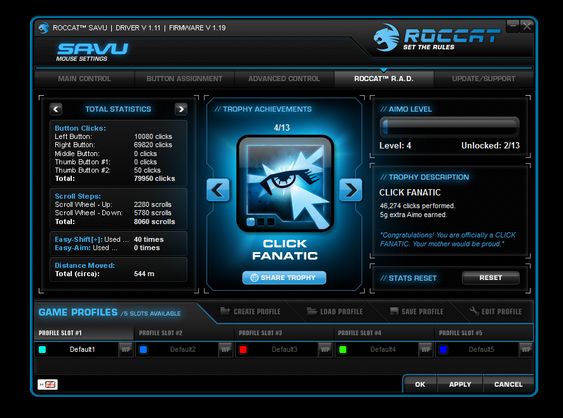Select the Default4 profile name

pos(383,349)
